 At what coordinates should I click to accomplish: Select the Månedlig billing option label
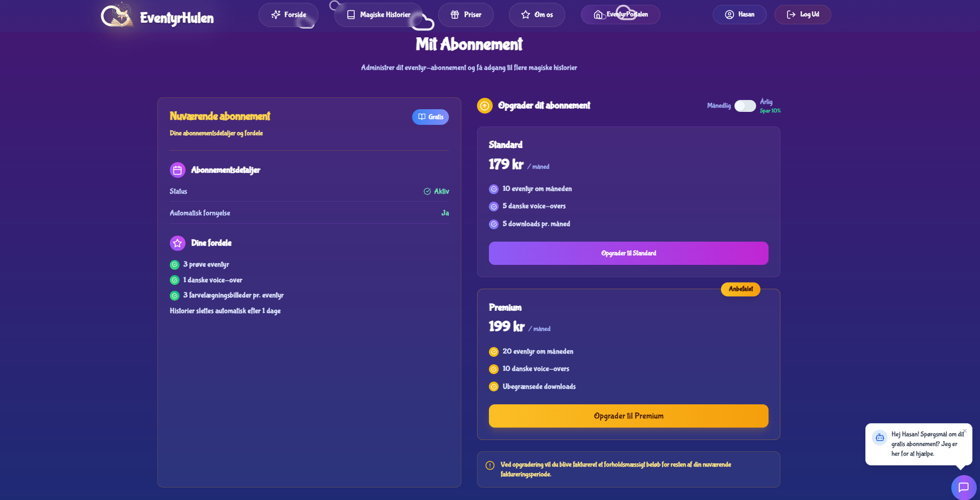(x=718, y=106)
